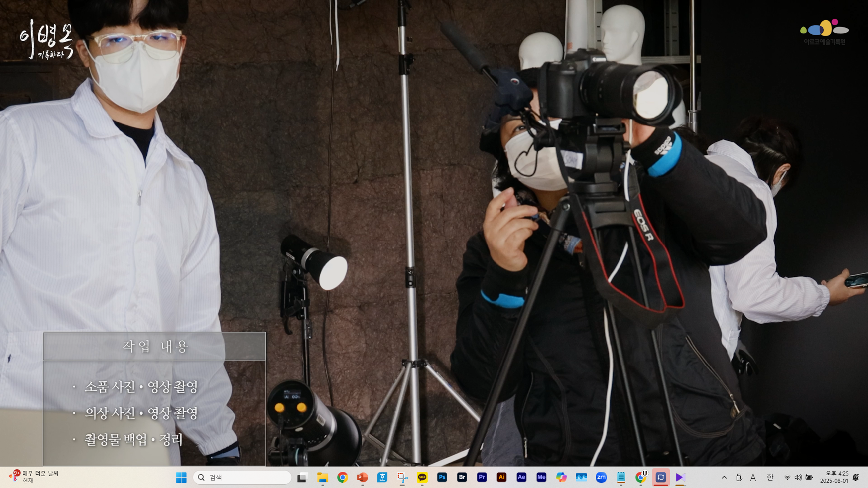
Task: Launch Adobe After Effects from the taskbar
Action: (521, 477)
